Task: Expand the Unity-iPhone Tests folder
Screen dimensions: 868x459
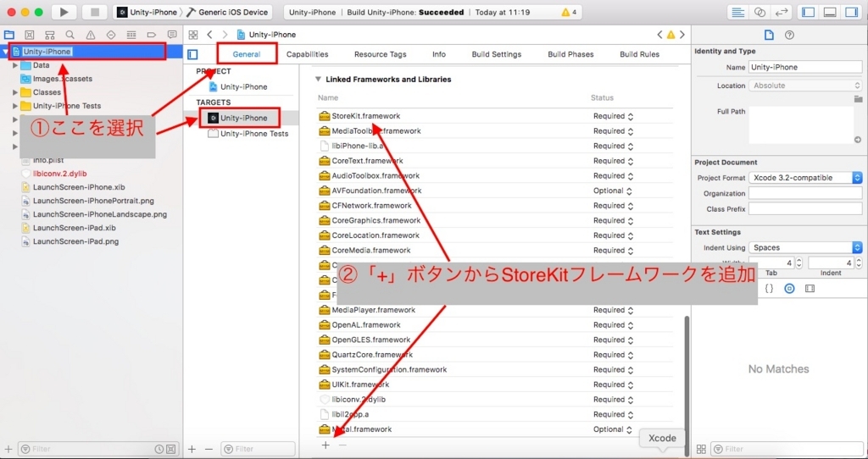Action: tap(15, 106)
